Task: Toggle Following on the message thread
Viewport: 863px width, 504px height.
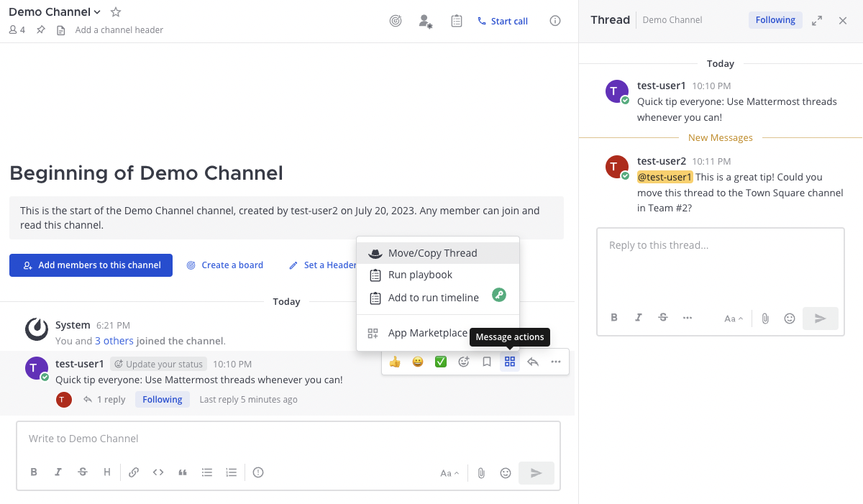Action: pyautogui.click(x=162, y=400)
